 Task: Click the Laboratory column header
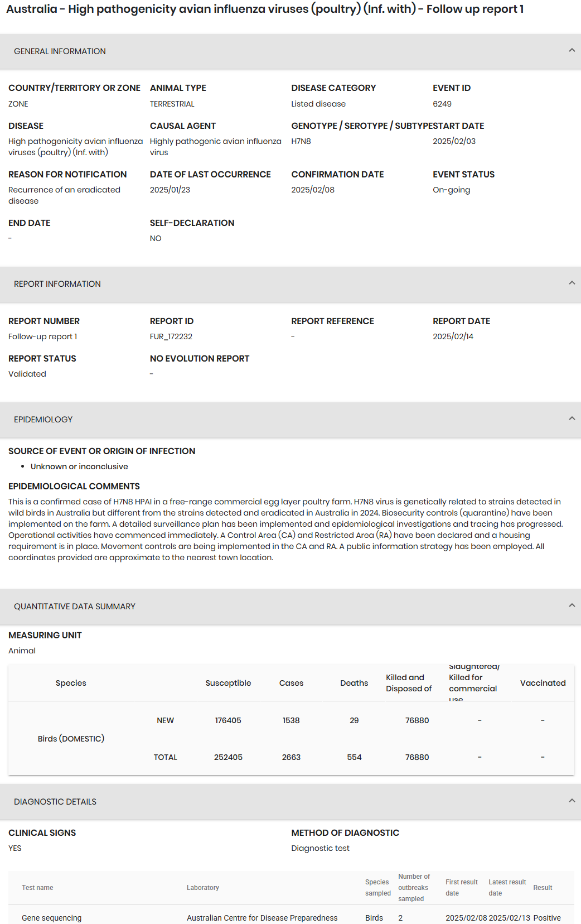[x=203, y=888]
